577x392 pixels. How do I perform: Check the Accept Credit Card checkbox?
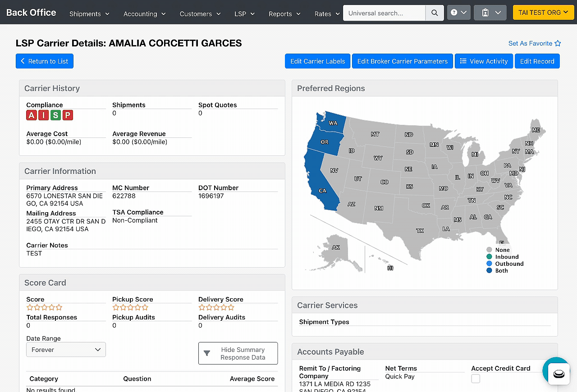coord(476,378)
